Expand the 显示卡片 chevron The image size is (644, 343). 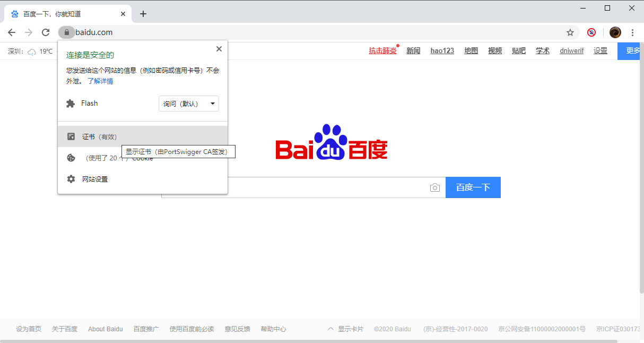pyautogui.click(x=331, y=329)
